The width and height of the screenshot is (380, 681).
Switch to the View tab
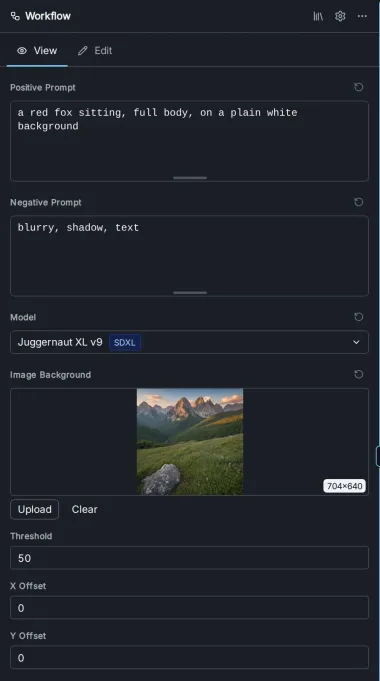[37, 51]
